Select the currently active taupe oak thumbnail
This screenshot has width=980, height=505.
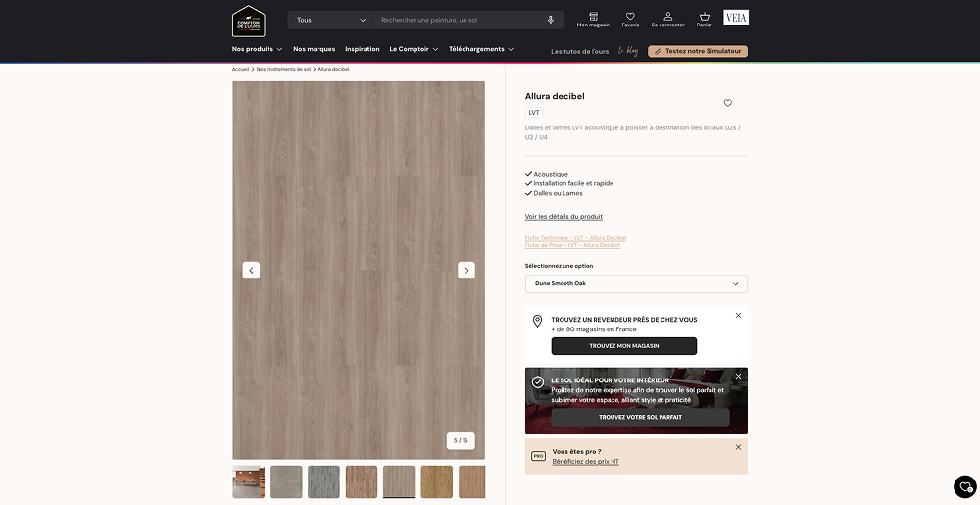click(399, 481)
